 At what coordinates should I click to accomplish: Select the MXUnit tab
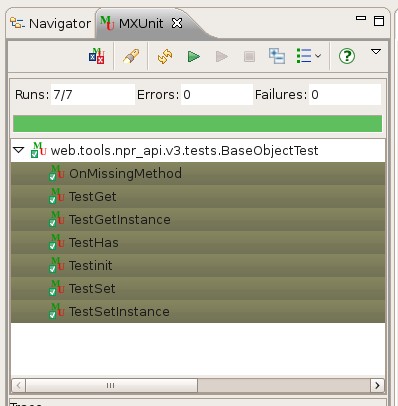pyautogui.click(x=141, y=24)
